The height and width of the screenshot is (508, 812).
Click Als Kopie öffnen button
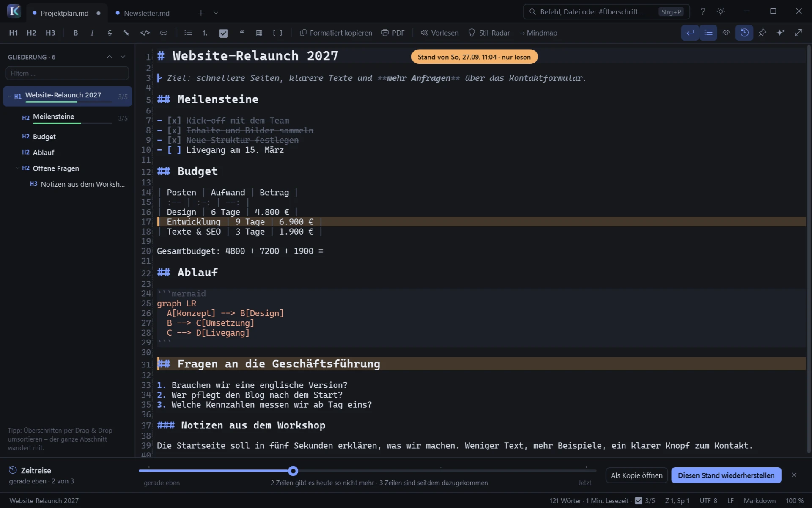636,475
